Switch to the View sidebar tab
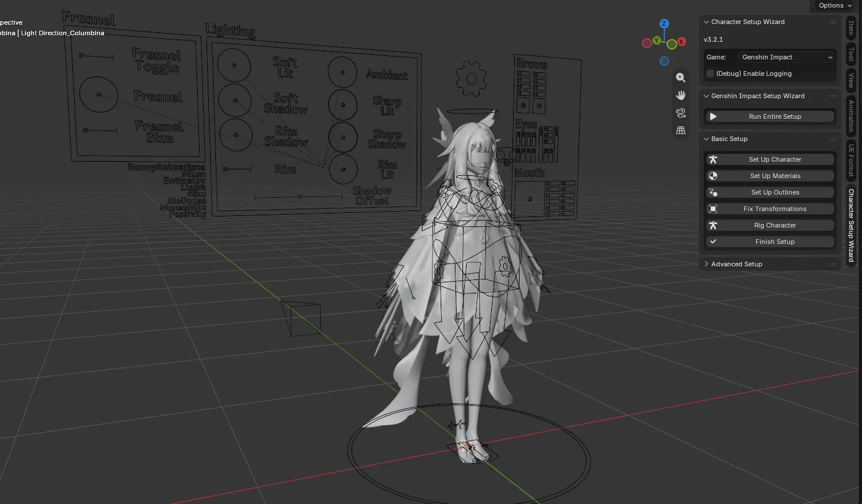This screenshot has height=504, width=862. (x=851, y=80)
